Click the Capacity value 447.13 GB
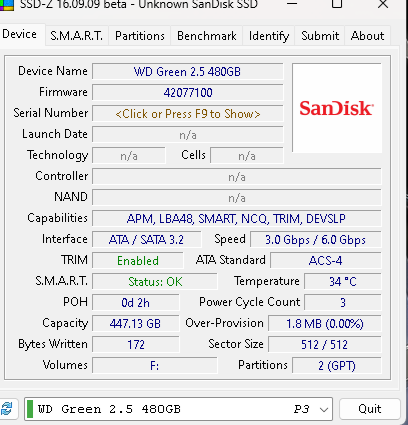The width and height of the screenshot is (408, 425). point(136,324)
